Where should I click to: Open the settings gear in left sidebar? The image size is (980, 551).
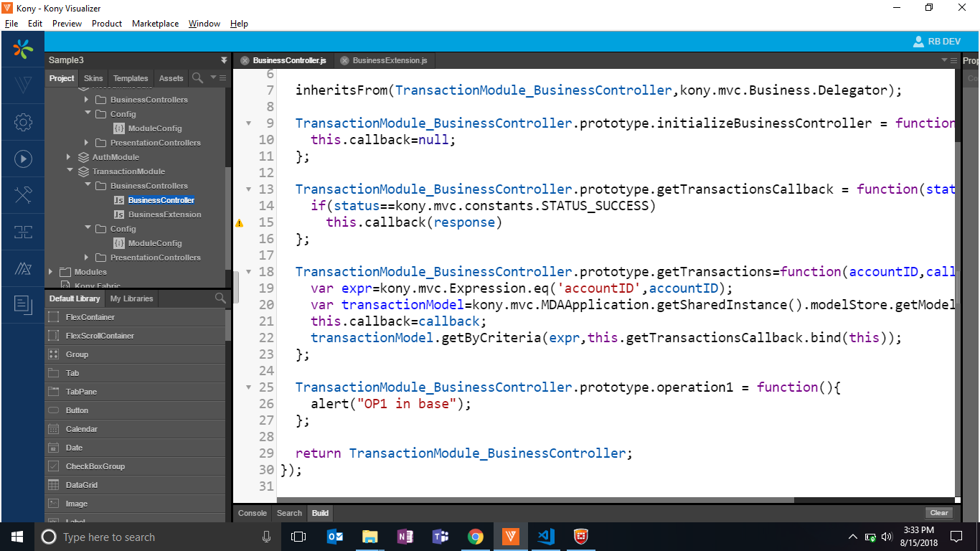[x=23, y=122]
